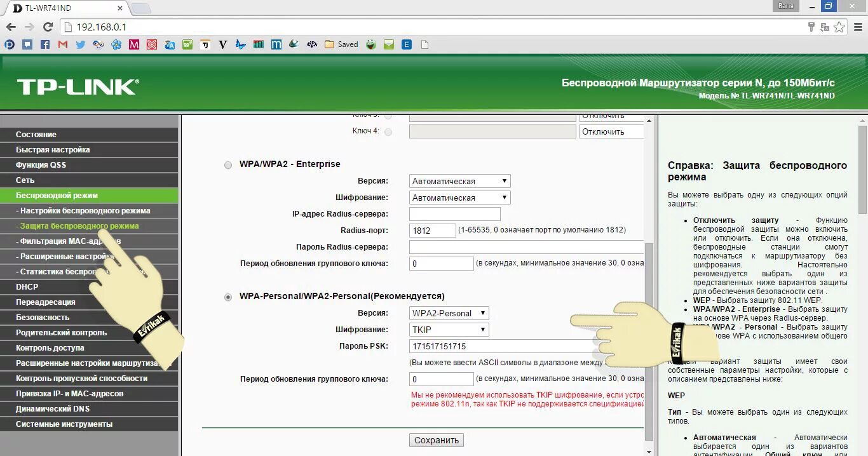
Task: Open Enterprise Шифрование dropdown
Action: tap(459, 198)
